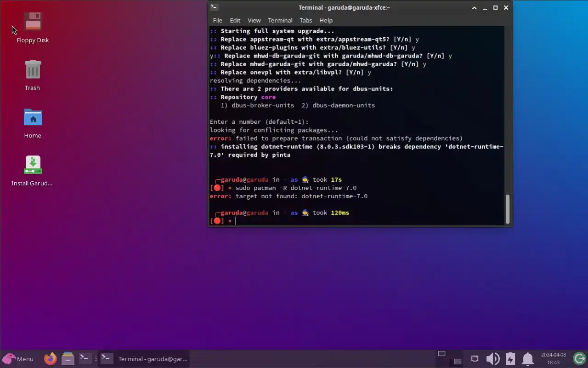Click the 'sudo pacman -R dotnet-runtime-7.0' command text

[x=296, y=188]
